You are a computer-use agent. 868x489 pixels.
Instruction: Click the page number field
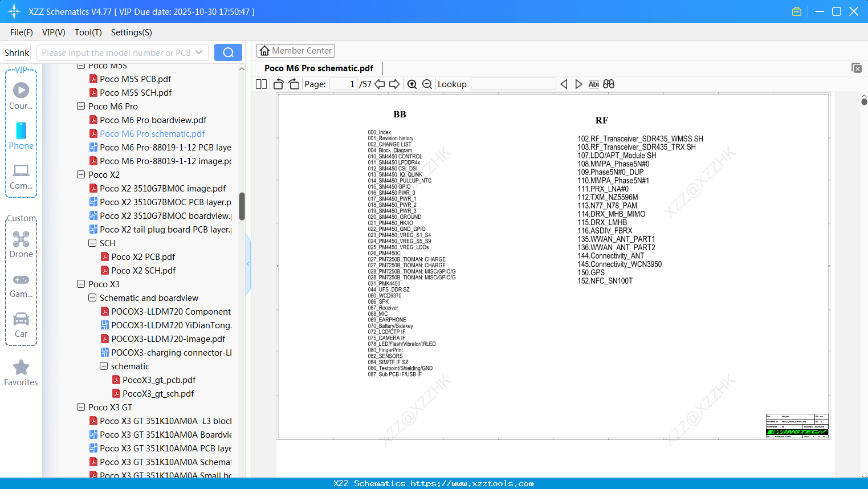(x=343, y=84)
